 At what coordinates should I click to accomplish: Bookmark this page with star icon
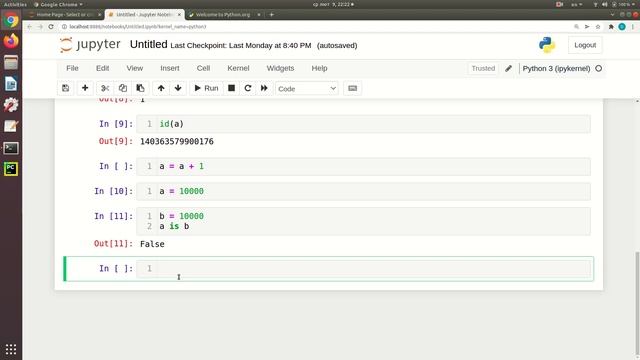(x=598, y=27)
